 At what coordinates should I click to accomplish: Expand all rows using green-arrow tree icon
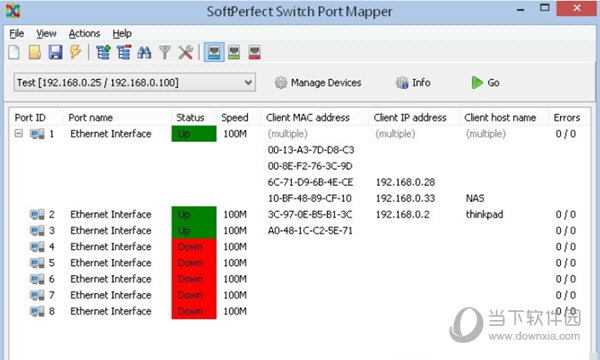[x=103, y=52]
